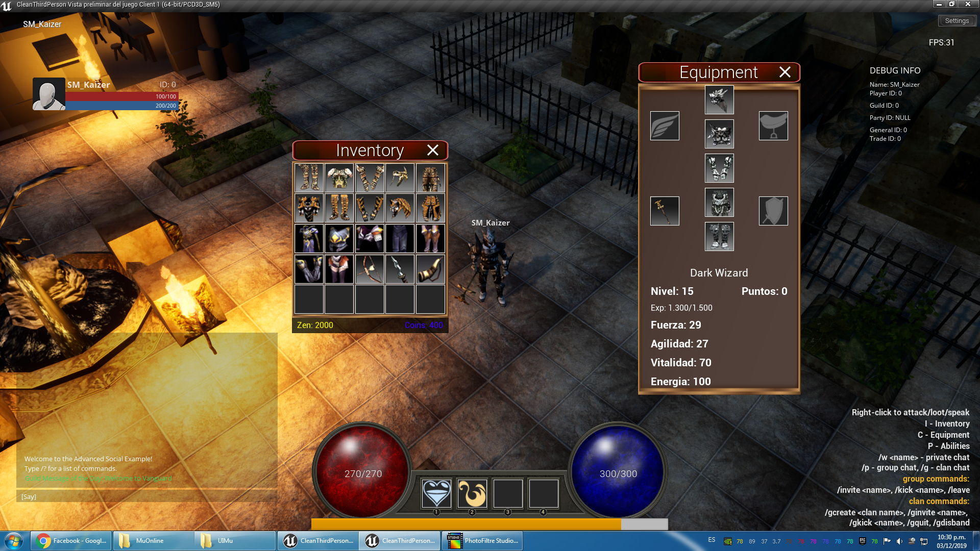This screenshot has height=551, width=980.
Task: Close the Inventory panel
Action: tap(432, 149)
